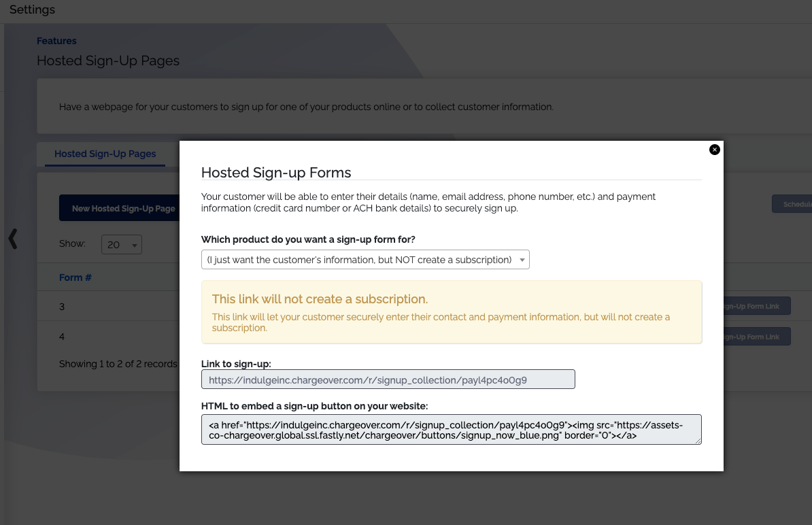Expand the Show 20 records dropdown
This screenshot has height=525, width=812.
point(122,244)
